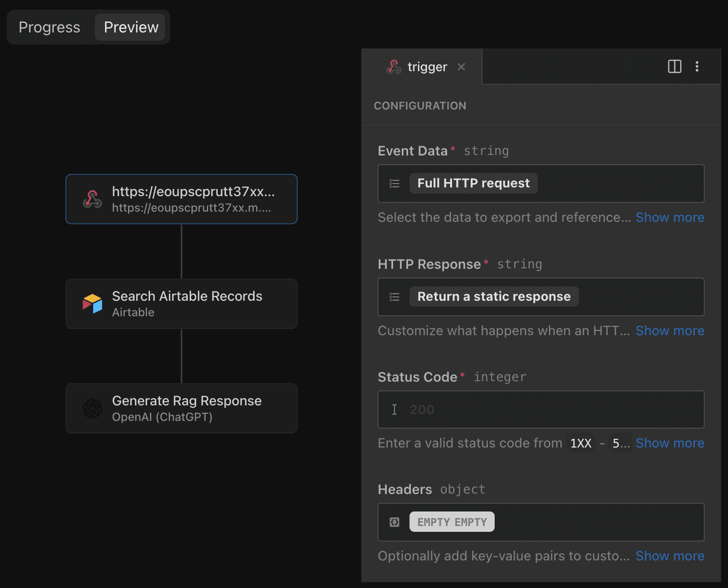Viewport: 728px width, 588px height.
Task: Open the Event Data dropdown
Action: point(540,184)
